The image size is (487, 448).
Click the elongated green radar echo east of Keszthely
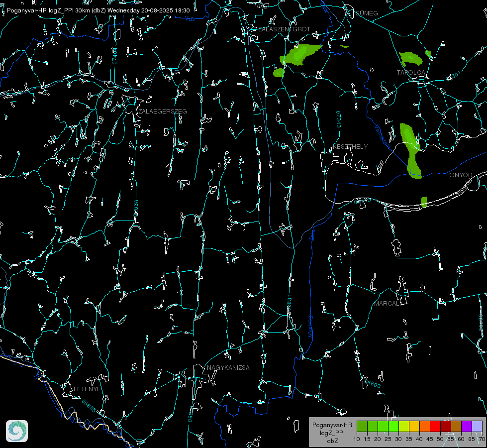pos(410,150)
